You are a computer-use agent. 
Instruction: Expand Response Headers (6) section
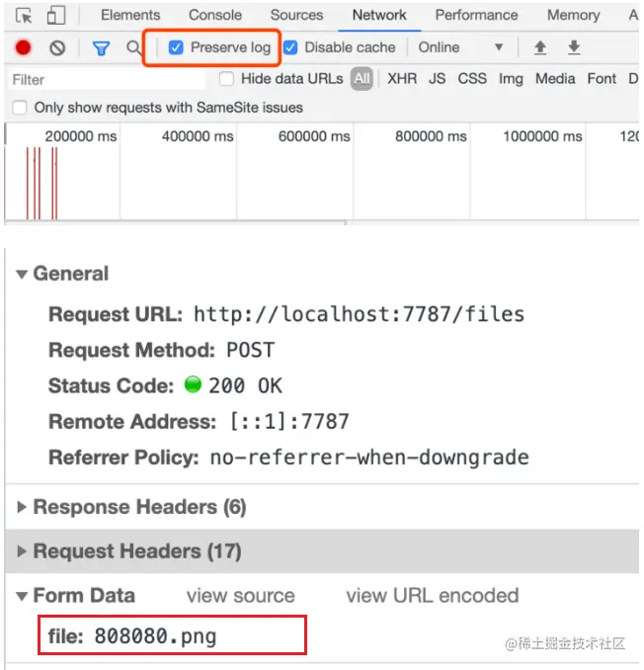(22, 507)
